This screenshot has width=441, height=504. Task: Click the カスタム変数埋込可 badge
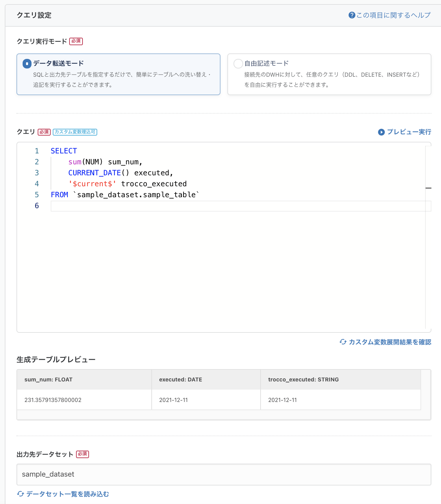coord(75,132)
